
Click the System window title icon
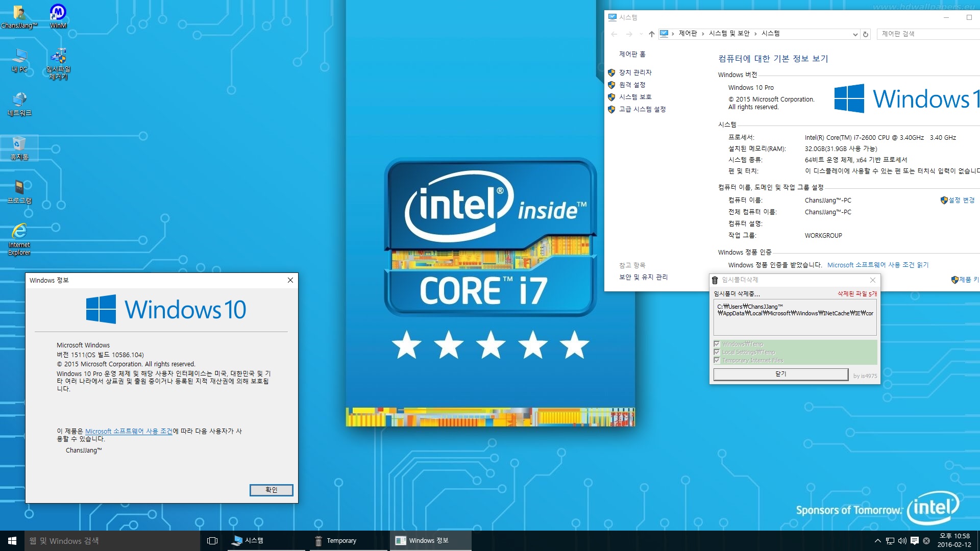coord(612,17)
